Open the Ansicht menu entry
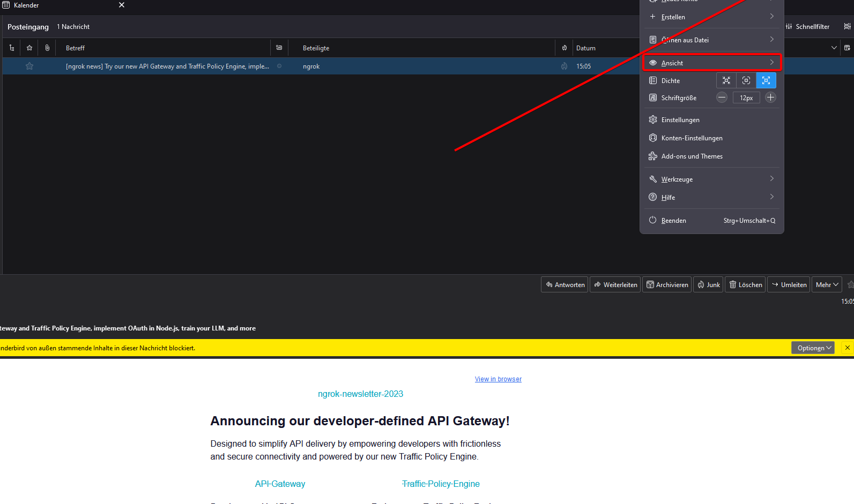The width and height of the screenshot is (854, 504). click(x=711, y=63)
